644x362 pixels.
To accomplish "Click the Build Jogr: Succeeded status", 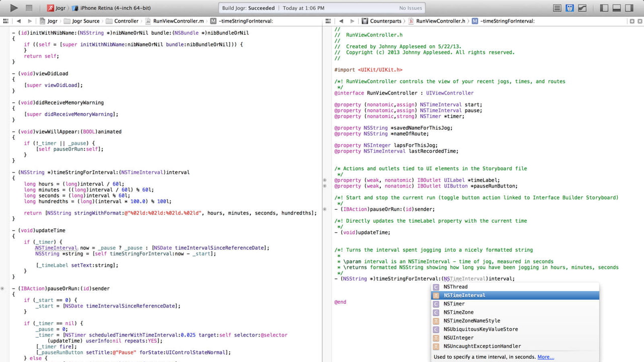I will tap(249, 8).
